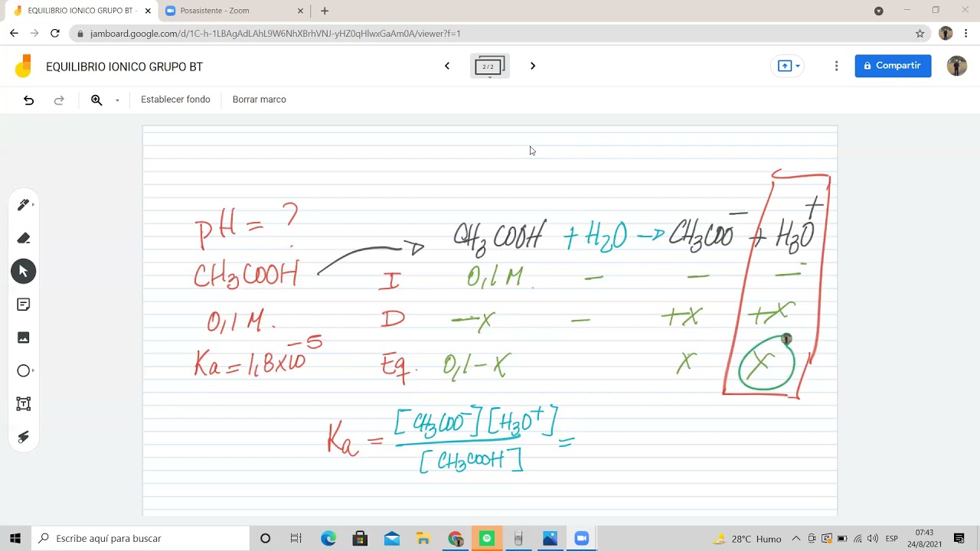This screenshot has width=980, height=551.
Task: Open the Chrome profile icon in toolbar
Action: pyautogui.click(x=946, y=33)
